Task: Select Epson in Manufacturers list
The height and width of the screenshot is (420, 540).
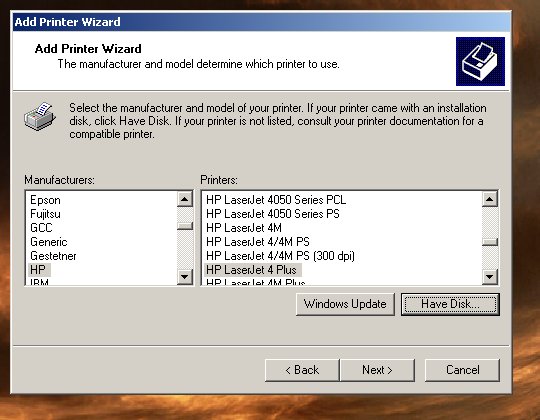Action: 45,200
